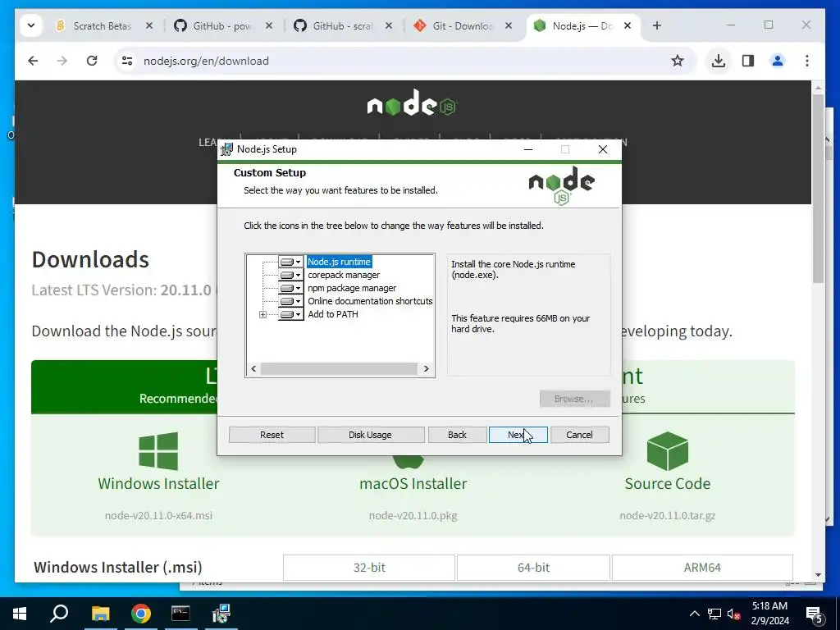The width and height of the screenshot is (840, 630).
Task: Toggle Chrome side panel icon
Action: pyautogui.click(x=748, y=61)
